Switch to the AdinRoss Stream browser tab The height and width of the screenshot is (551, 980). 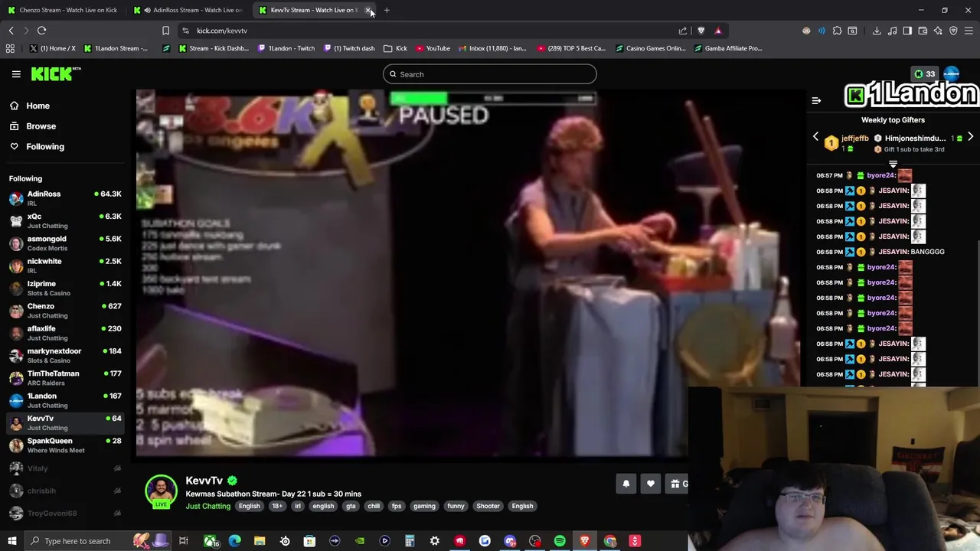190,10
